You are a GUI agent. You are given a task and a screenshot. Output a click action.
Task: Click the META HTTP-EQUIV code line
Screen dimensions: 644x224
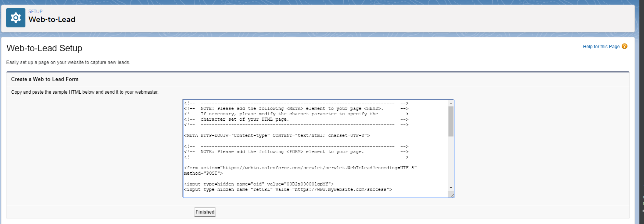pyautogui.click(x=277, y=136)
